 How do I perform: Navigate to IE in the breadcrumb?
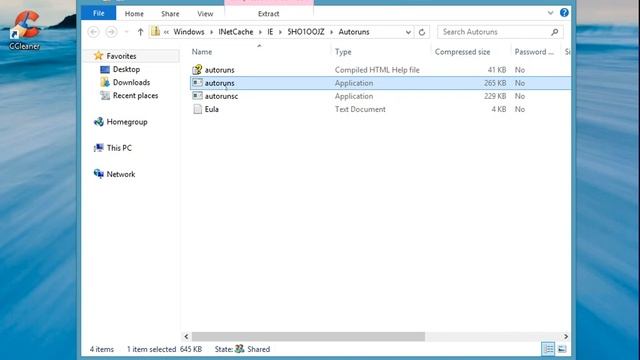(x=270, y=32)
